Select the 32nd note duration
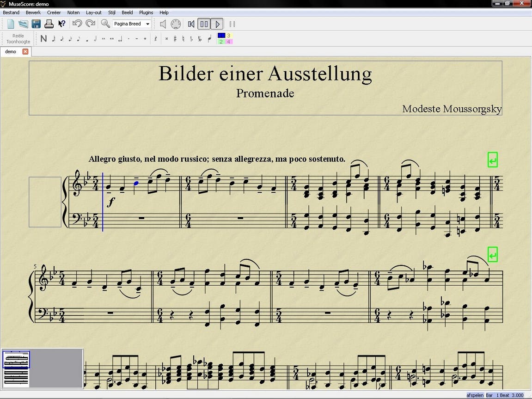 pos(62,39)
